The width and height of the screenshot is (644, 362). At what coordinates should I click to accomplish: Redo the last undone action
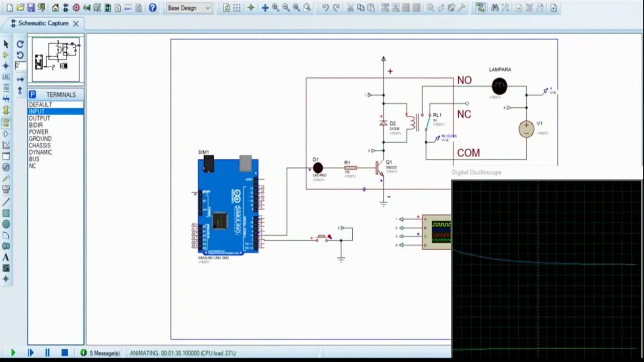[337, 8]
